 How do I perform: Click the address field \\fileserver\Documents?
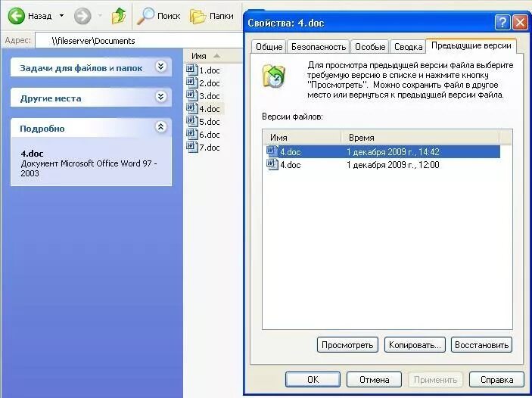tap(139, 41)
